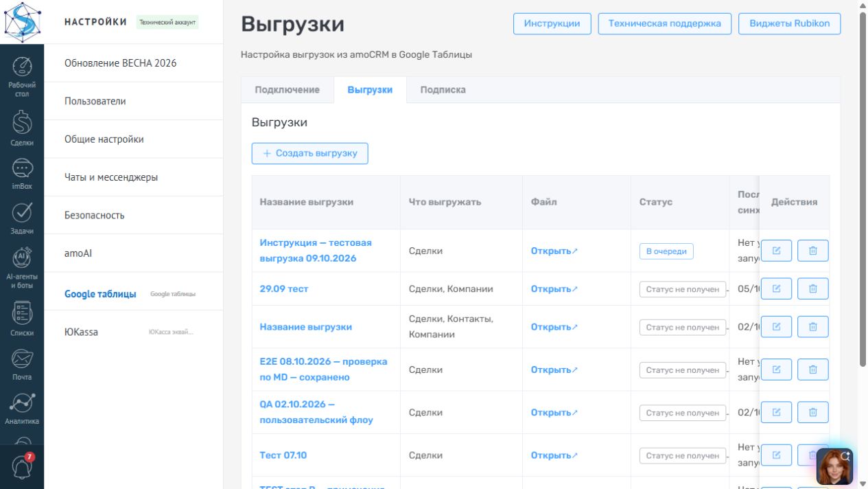Viewport: 868px width, 489px height.
Task: Go to Сделки in the sidebar
Action: point(22,128)
